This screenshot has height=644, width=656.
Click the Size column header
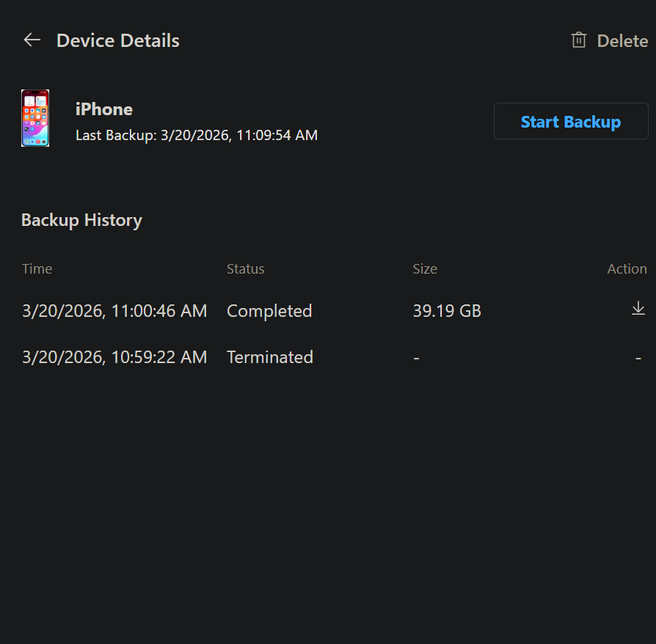[x=425, y=269]
